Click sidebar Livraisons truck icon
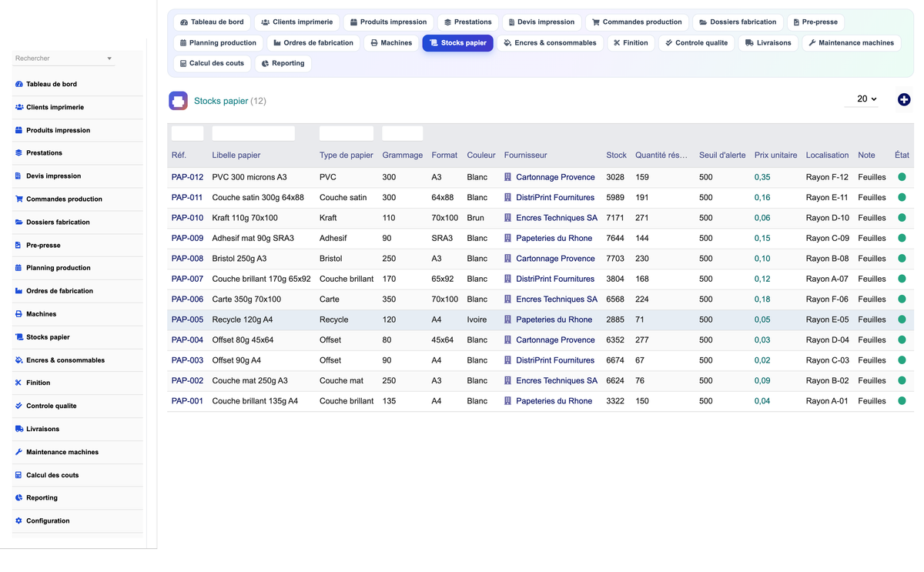The image size is (924, 572). point(19,429)
